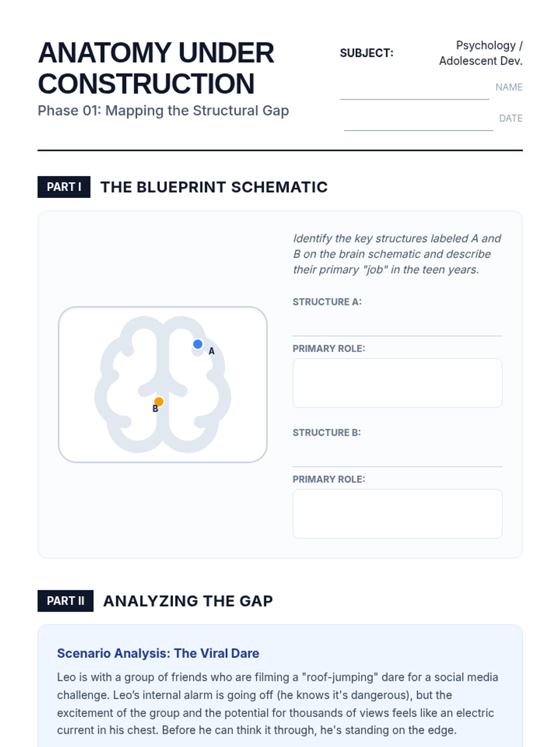Click the gray brain schematic illustration
The height and width of the screenshot is (747, 560).
pyautogui.click(x=162, y=384)
